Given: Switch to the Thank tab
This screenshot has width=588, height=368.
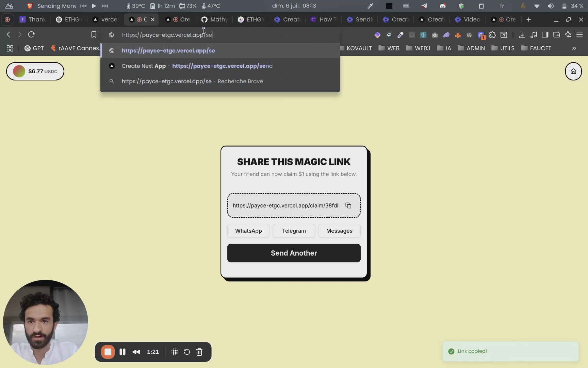Looking at the screenshot, I should tap(32, 19).
